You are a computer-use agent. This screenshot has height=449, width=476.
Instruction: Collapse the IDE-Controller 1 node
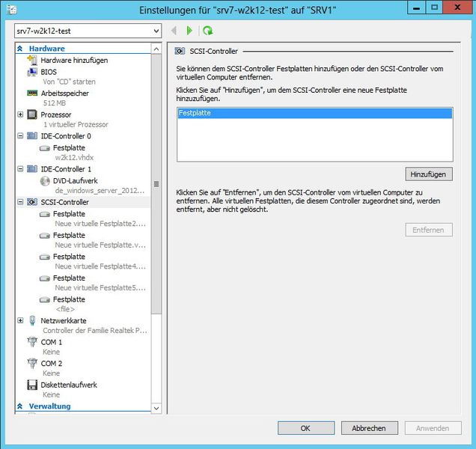[20, 169]
